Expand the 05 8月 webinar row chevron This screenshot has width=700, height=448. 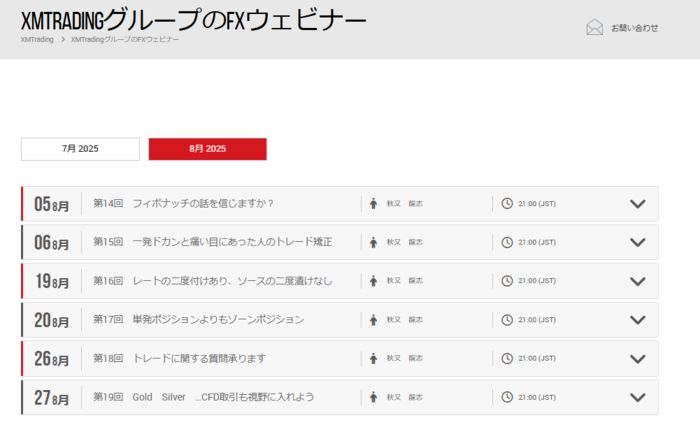638,204
